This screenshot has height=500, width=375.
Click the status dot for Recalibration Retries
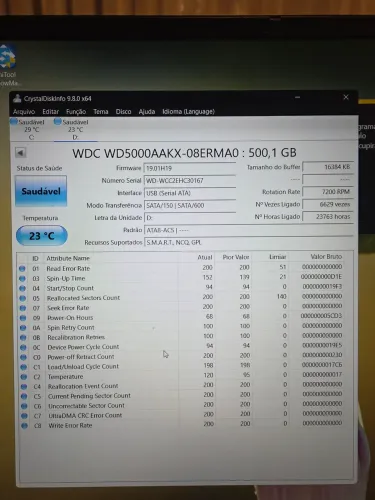pos(23,338)
